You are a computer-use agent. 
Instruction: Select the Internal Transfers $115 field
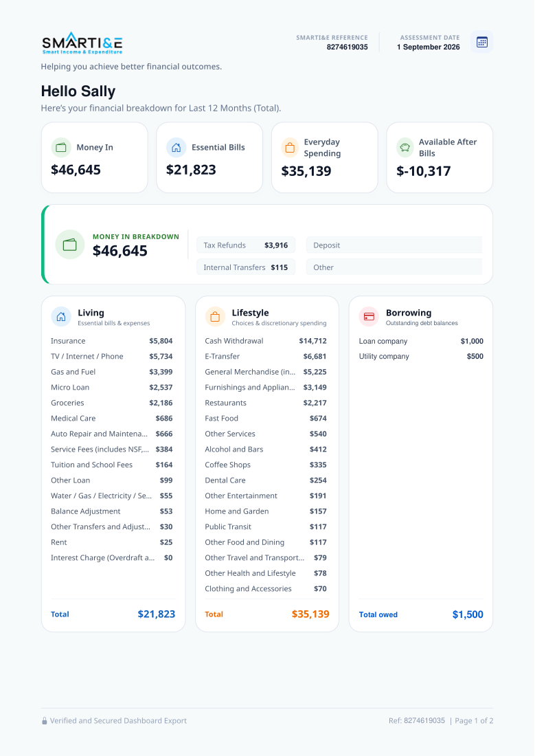coord(246,267)
